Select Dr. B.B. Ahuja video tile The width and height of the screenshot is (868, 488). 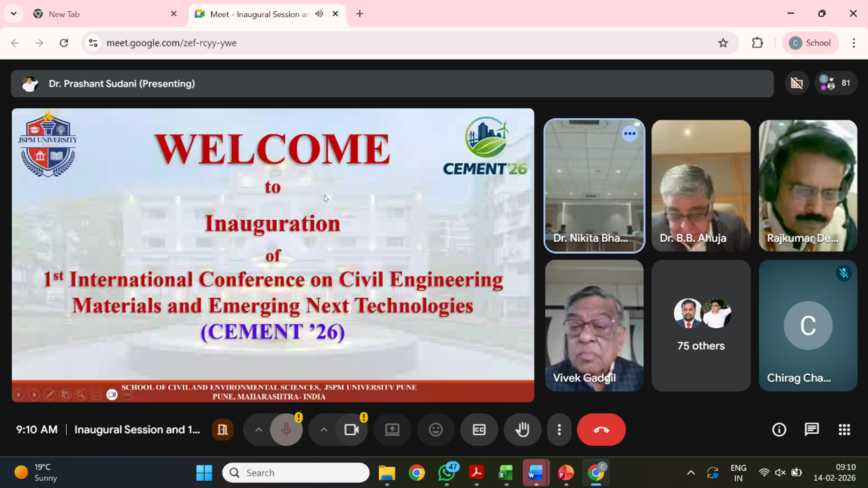(x=701, y=185)
